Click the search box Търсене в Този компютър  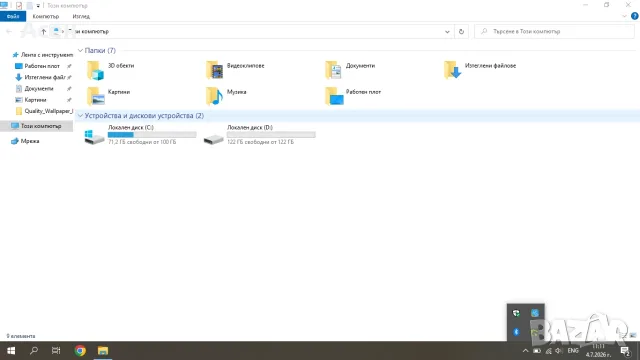pos(554,31)
